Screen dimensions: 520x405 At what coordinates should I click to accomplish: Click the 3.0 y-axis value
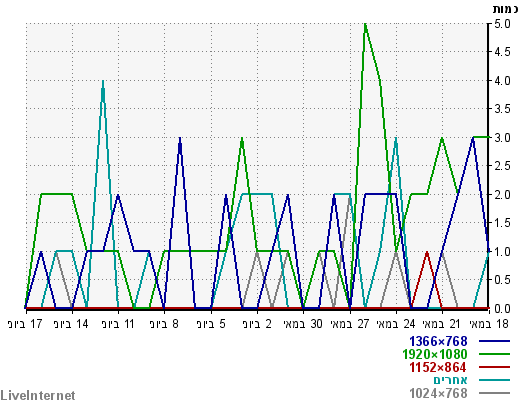click(502, 138)
